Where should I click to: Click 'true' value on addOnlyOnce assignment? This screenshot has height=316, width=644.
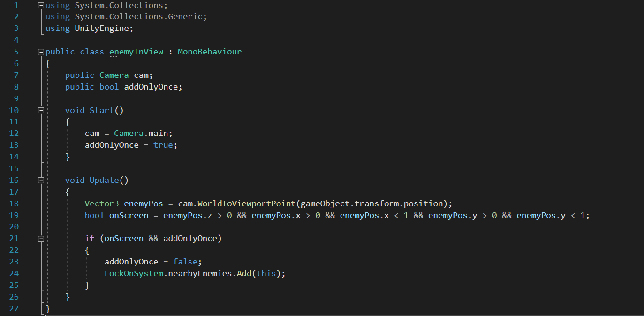click(163, 145)
